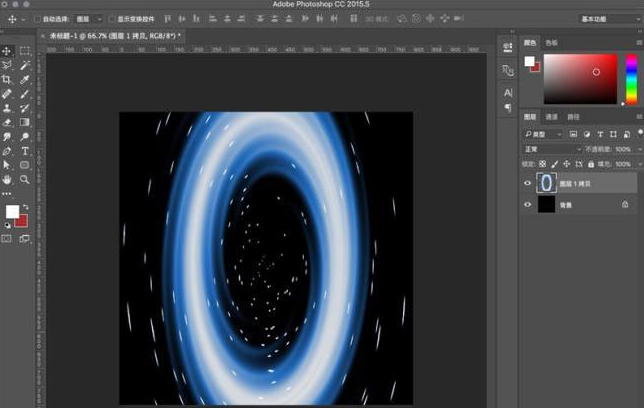Screen dimensions: 644x408
Task: Select the Horizontal Type tool
Action: pyautogui.click(x=25, y=151)
